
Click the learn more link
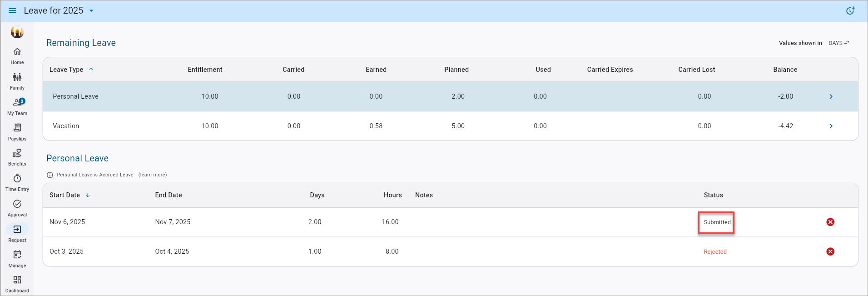coord(153,175)
